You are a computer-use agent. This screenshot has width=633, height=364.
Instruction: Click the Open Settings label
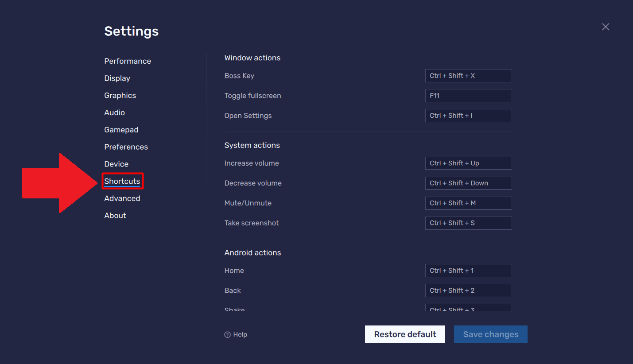click(x=248, y=116)
